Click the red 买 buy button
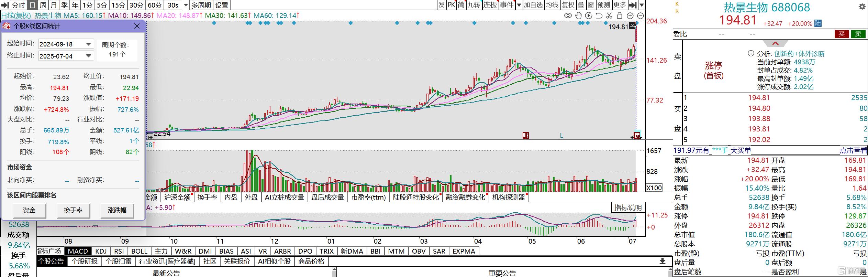This screenshot has width=868, height=277. 842,34
